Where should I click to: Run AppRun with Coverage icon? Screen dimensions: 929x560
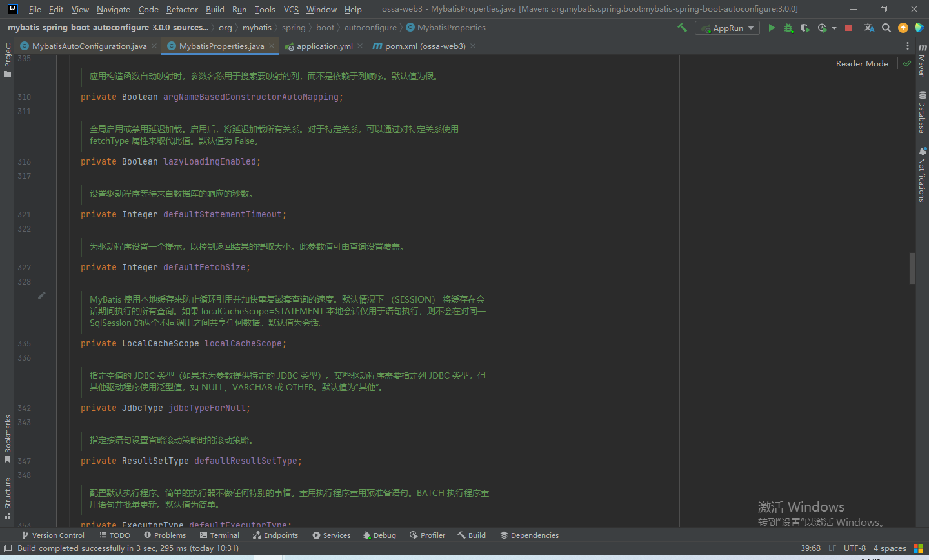(804, 28)
